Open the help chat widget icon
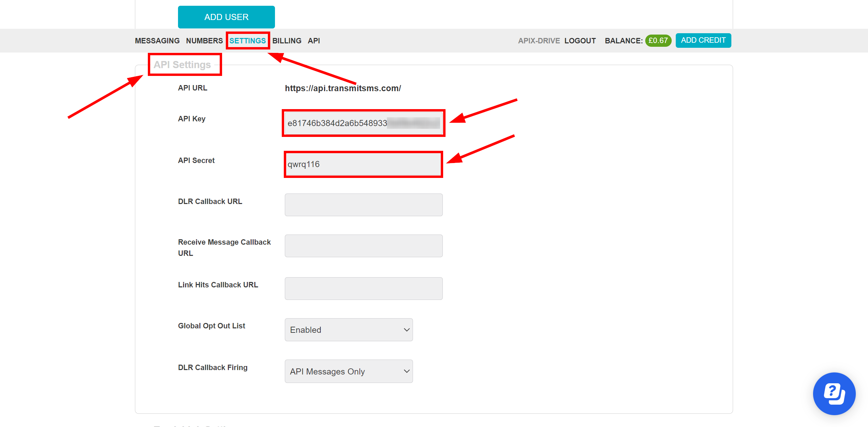The image size is (868, 427). click(834, 393)
